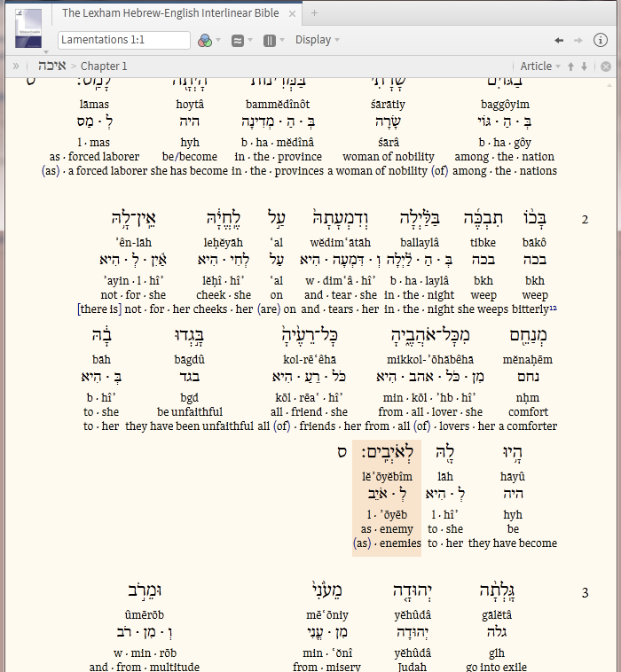This screenshot has width=621, height=672.
Task: Click the transliteration 'lĕḥĕyāh'
Action: tap(223, 243)
